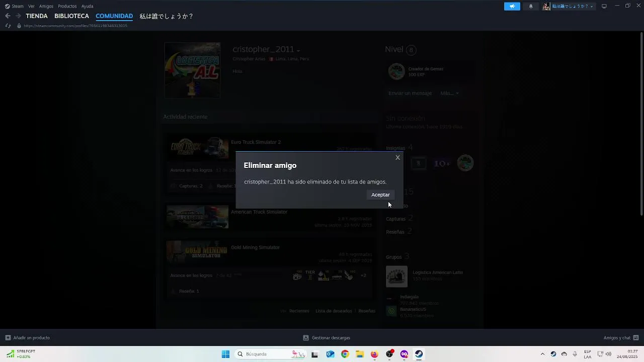The image size is (644, 362).
Task: Click the Insignias link
Action: click(395, 148)
